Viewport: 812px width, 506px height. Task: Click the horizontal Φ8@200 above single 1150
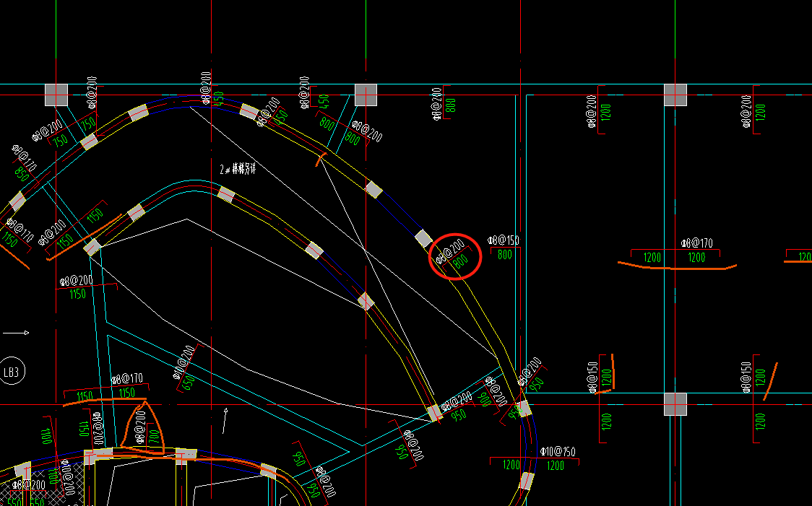[x=76, y=281]
